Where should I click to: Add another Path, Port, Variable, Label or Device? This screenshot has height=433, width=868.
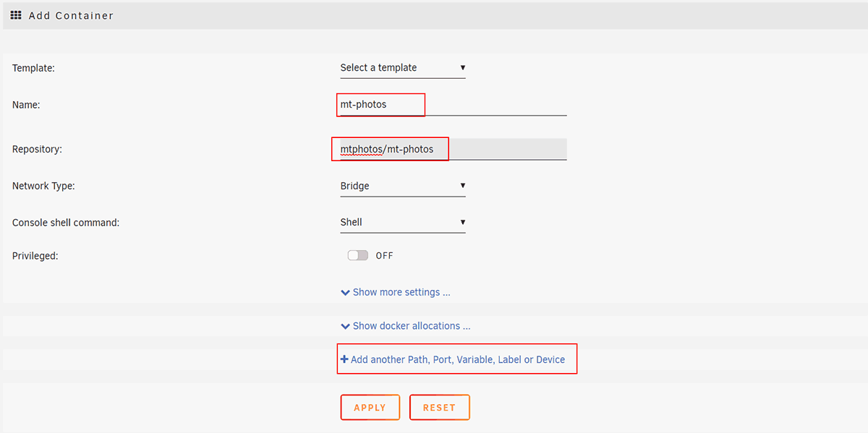click(x=456, y=359)
